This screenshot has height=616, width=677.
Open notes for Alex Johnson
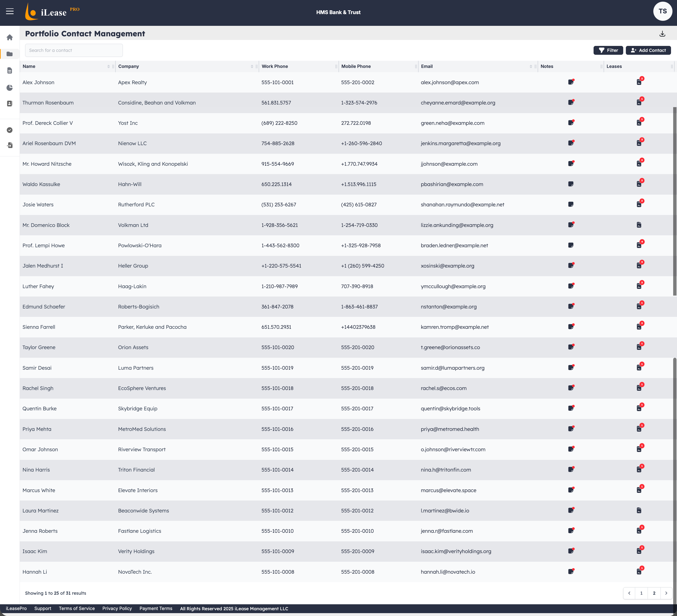tap(571, 82)
